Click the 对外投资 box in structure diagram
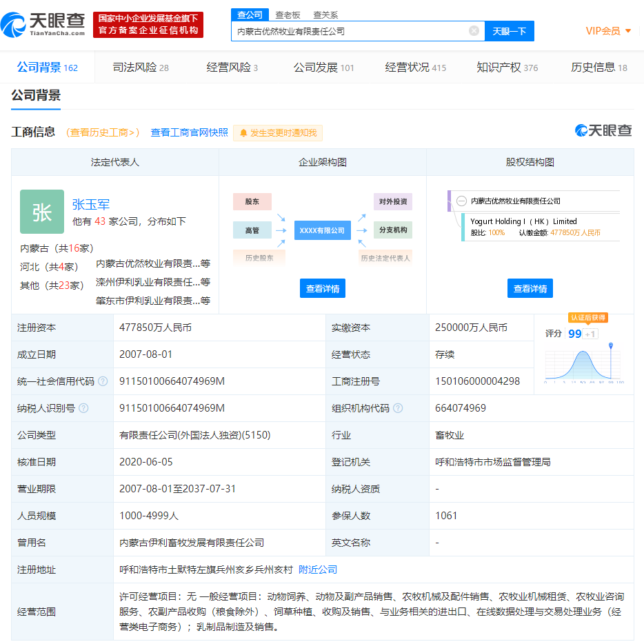This screenshot has height=644, width=644. [x=392, y=201]
